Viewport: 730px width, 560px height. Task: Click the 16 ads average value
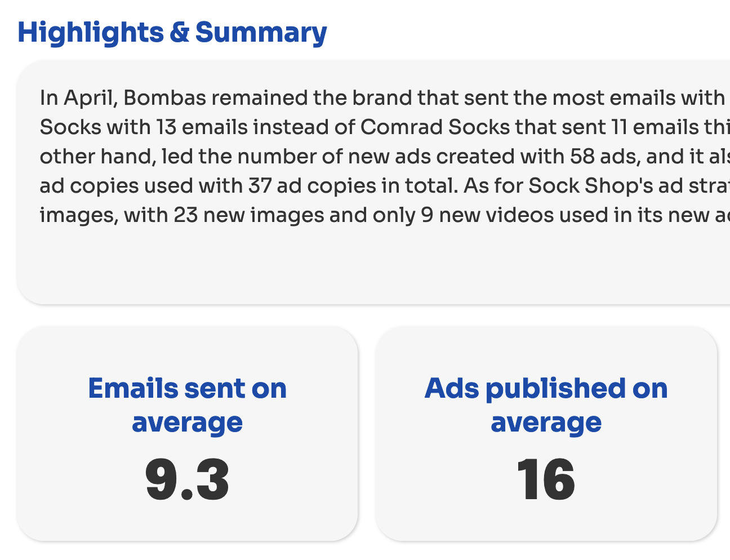tap(546, 481)
